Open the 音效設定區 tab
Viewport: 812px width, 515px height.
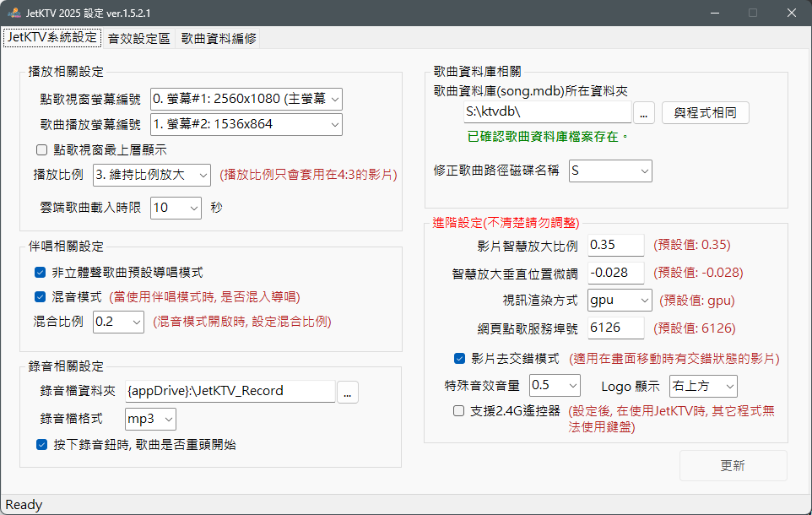click(x=138, y=39)
